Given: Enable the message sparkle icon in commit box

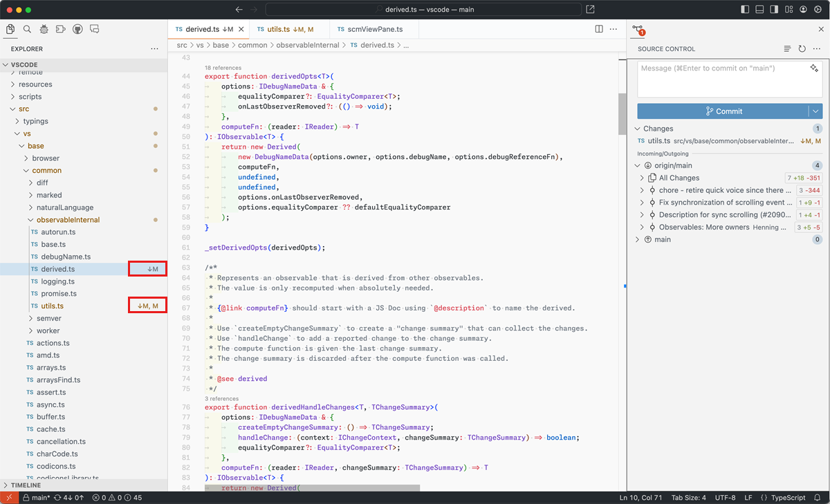Looking at the screenshot, I should click(812, 67).
